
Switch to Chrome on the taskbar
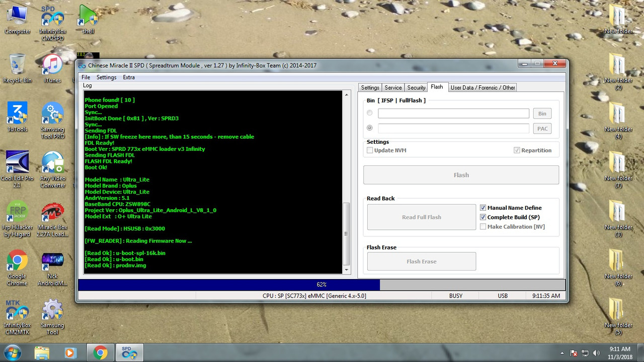coord(100,353)
